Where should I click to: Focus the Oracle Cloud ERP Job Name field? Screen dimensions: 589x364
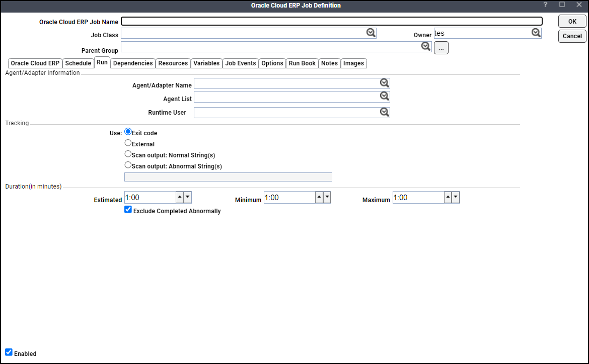tap(332, 21)
